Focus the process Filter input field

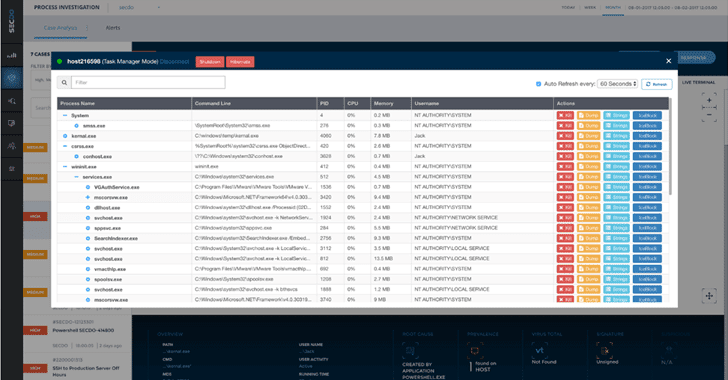(148, 83)
